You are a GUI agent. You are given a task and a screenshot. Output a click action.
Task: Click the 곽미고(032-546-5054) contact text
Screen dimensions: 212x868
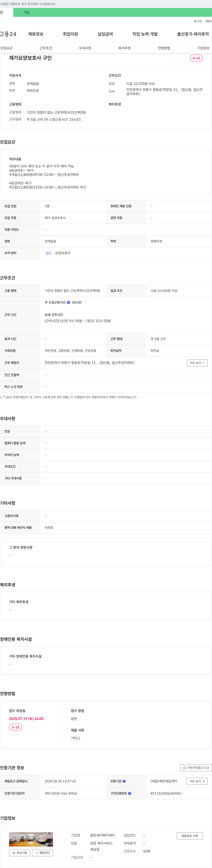pos(61,793)
